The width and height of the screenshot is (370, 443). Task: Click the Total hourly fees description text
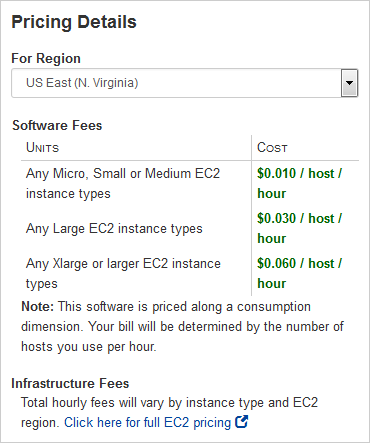click(x=169, y=412)
